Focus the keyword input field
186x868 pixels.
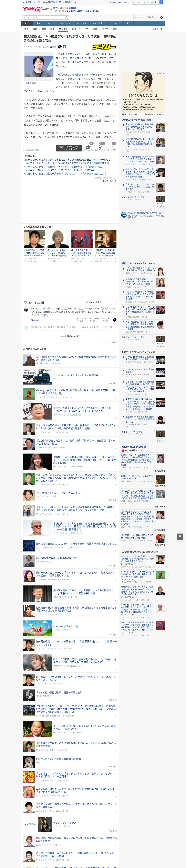click(44, 17)
